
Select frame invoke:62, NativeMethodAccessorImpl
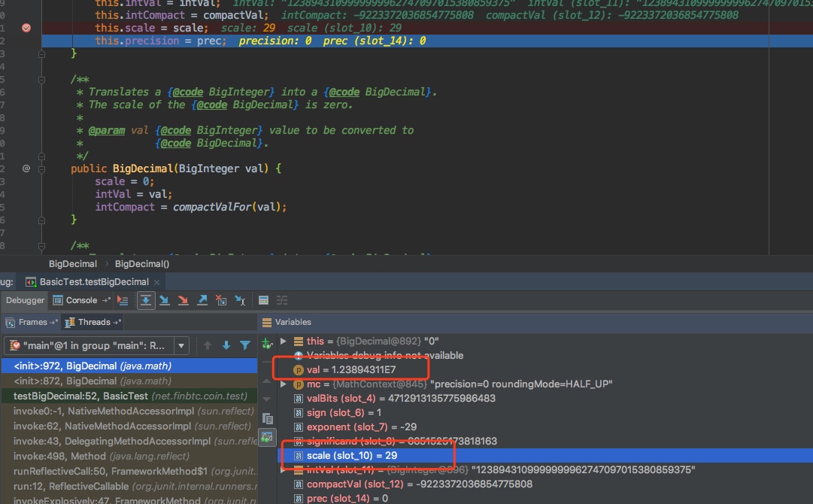click(129, 427)
